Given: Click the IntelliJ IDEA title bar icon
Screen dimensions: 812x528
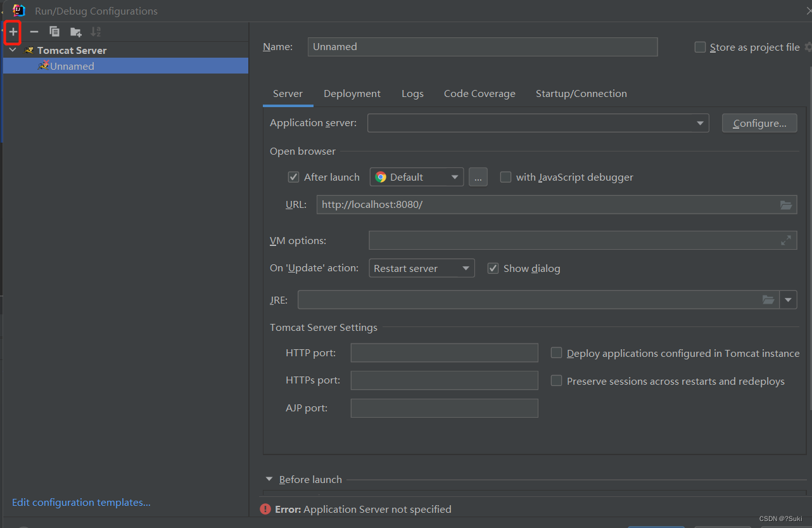Looking at the screenshot, I should pyautogui.click(x=19, y=10).
